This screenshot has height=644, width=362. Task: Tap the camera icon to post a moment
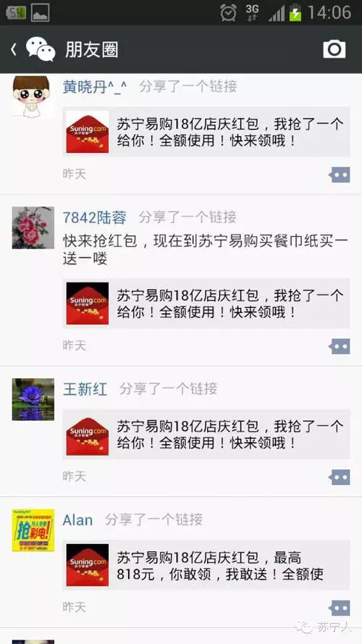coord(334,49)
